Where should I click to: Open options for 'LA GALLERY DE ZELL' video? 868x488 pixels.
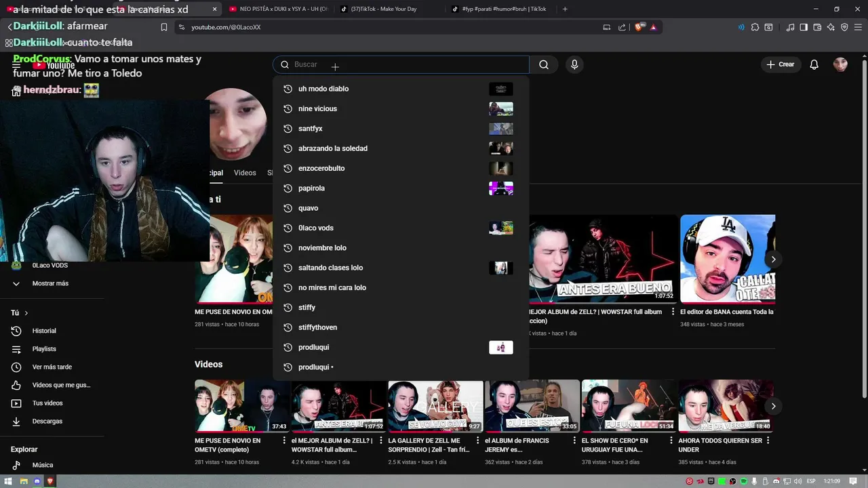coord(477,441)
